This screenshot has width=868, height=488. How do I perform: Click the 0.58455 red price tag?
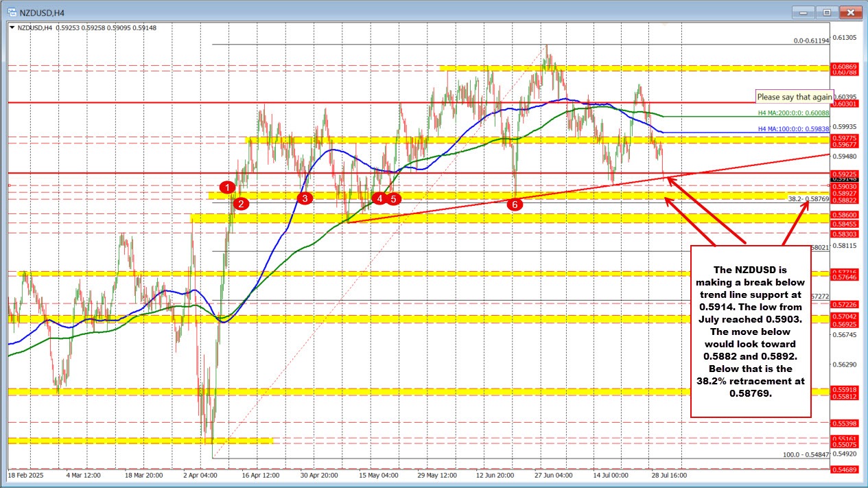[844, 224]
